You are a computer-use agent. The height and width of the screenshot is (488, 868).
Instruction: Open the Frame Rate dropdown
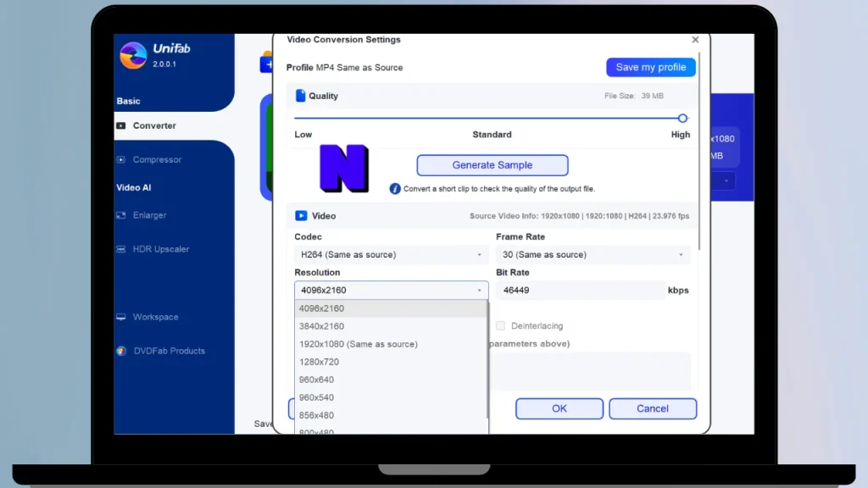coord(593,254)
